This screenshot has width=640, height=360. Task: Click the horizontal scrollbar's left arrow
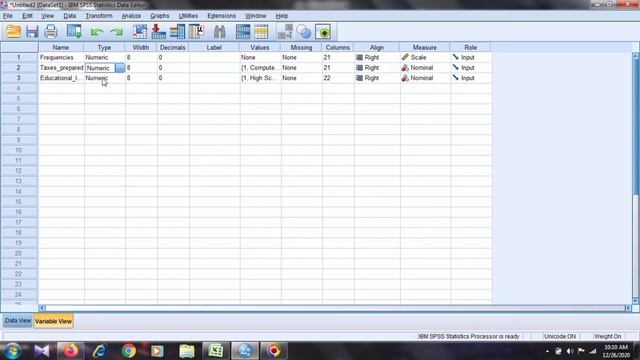(x=42, y=308)
